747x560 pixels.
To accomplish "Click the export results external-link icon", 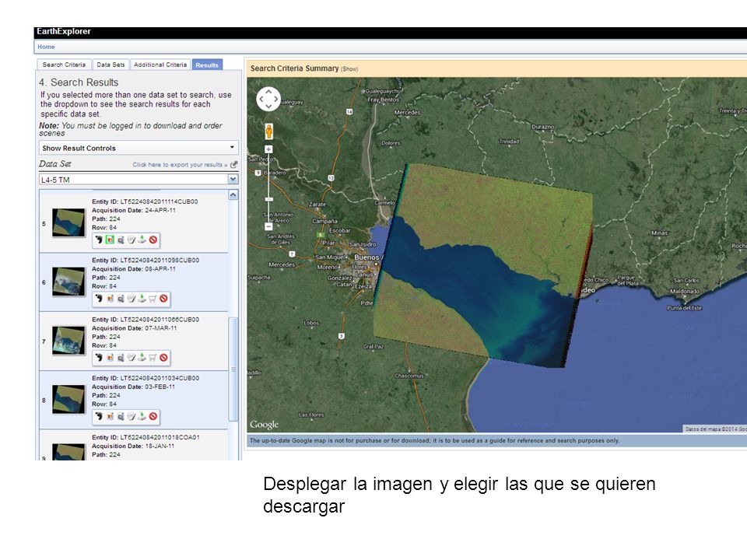I will pos(233,164).
